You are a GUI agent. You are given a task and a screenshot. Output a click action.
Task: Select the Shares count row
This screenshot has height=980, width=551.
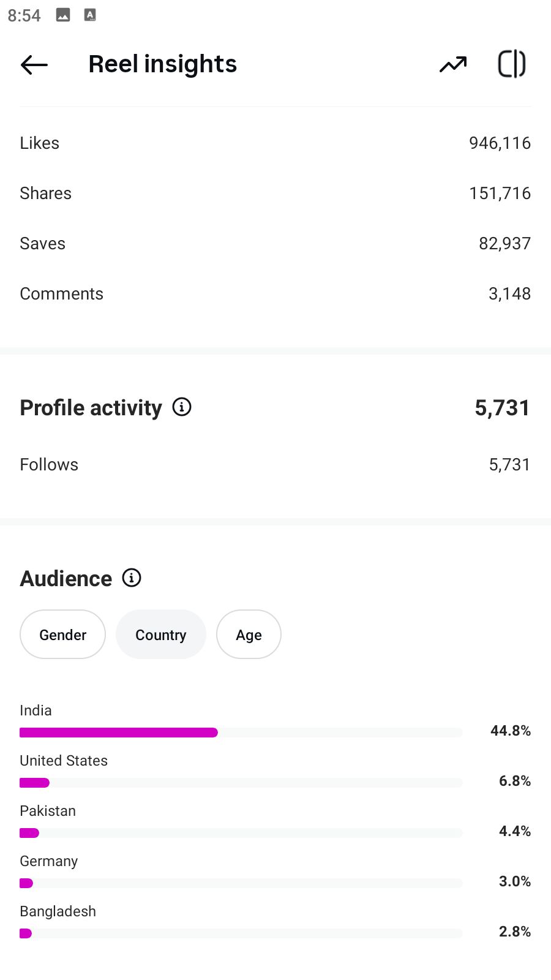(x=275, y=193)
